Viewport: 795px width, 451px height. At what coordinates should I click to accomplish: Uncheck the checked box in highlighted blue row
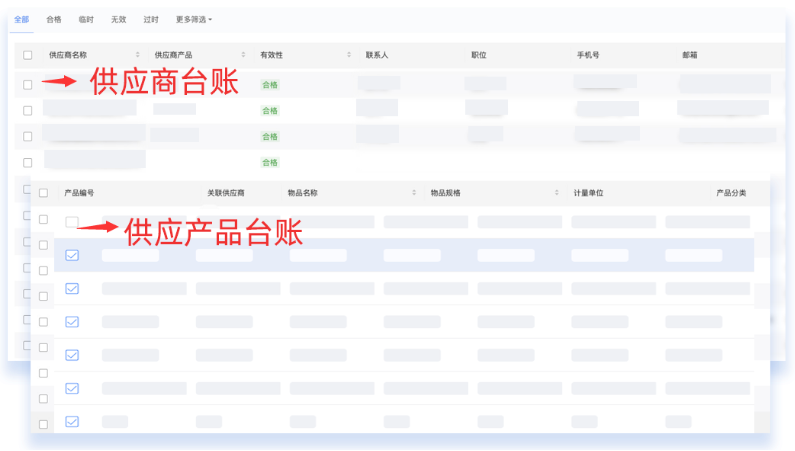[x=72, y=255]
